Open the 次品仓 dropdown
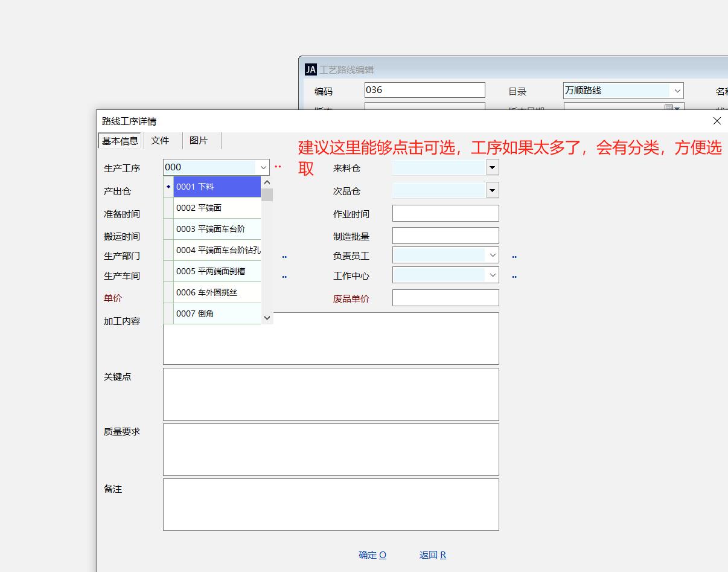The height and width of the screenshot is (572, 728). pos(493,190)
